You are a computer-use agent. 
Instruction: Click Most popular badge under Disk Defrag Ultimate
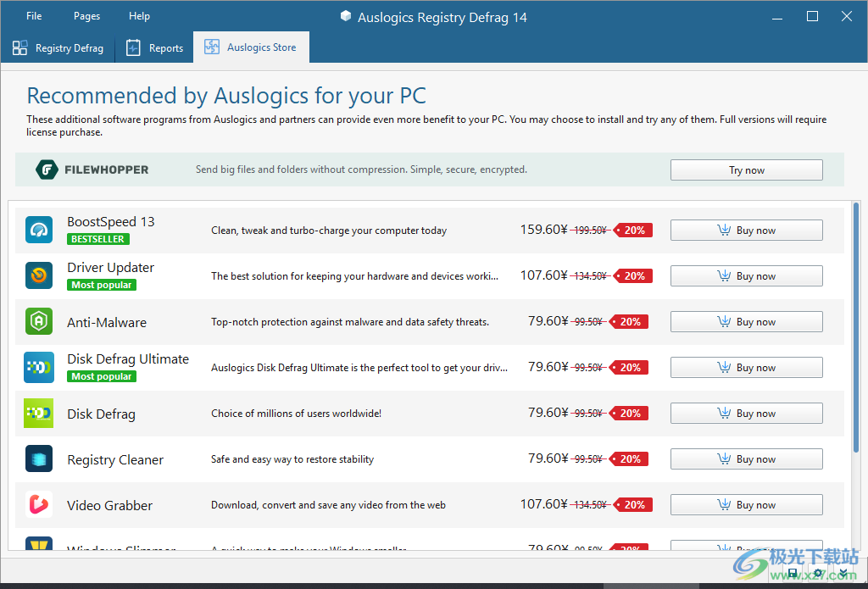102,376
